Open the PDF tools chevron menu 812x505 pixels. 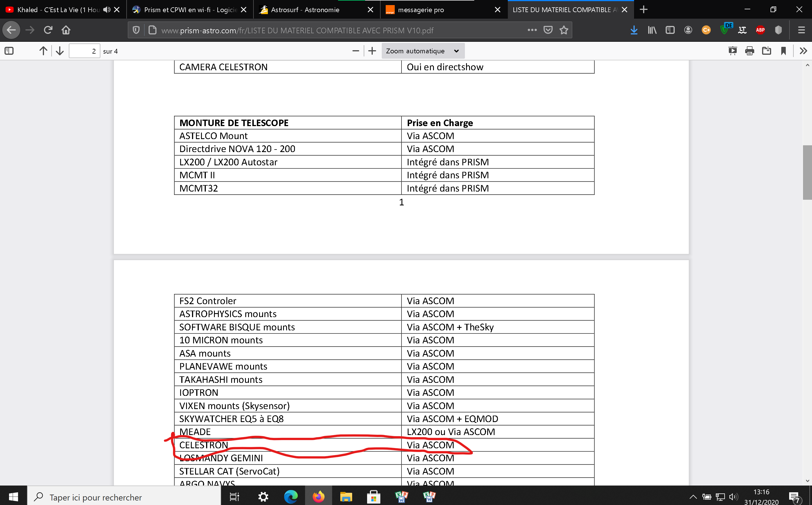pyautogui.click(x=803, y=51)
